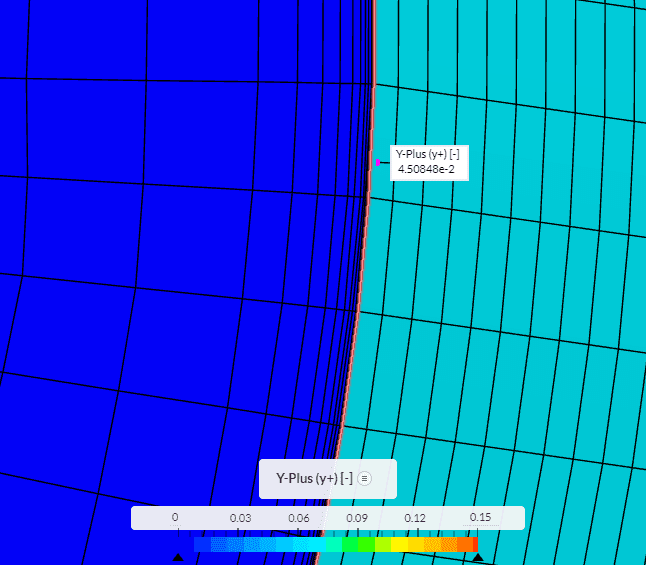Click the Y-Plus (y+) [-] legend title
Screen dimensions: 646x565
pyautogui.click(x=314, y=479)
